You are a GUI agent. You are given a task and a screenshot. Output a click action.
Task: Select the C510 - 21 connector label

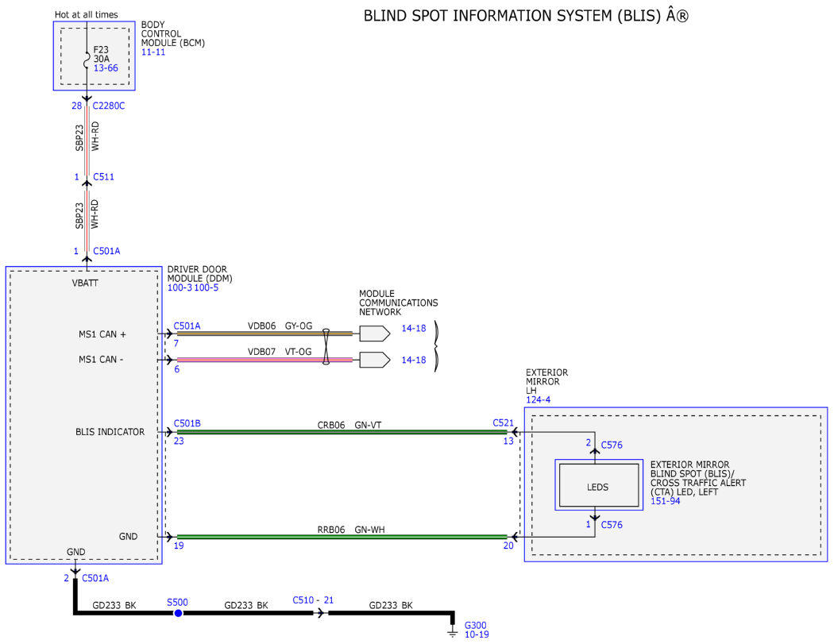coord(313,600)
